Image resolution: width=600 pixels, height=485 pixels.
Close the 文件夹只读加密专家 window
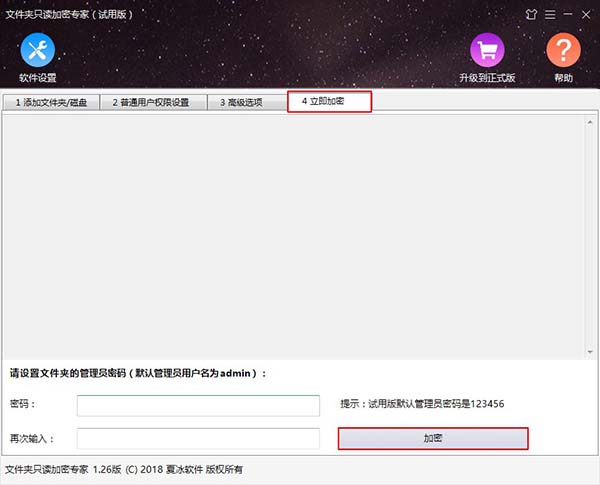[586, 14]
